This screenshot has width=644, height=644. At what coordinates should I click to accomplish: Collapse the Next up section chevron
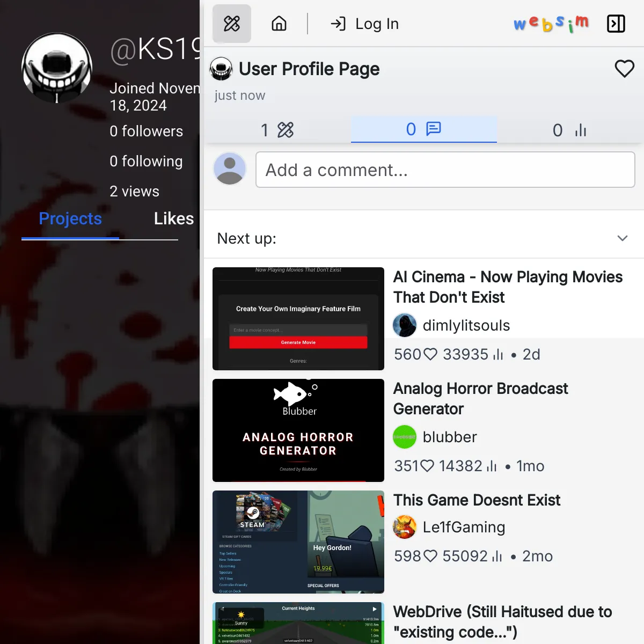tap(622, 238)
